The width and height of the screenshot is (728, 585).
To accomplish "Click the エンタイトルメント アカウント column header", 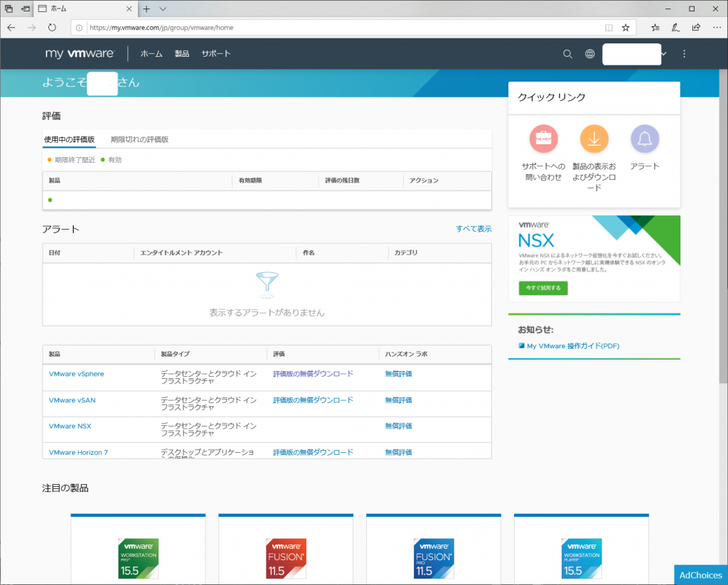I will click(x=181, y=252).
